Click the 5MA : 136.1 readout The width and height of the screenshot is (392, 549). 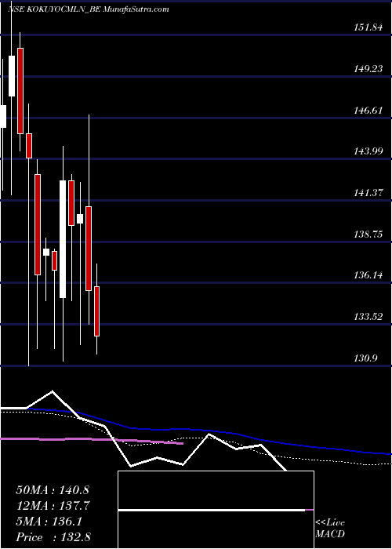pos(49,522)
